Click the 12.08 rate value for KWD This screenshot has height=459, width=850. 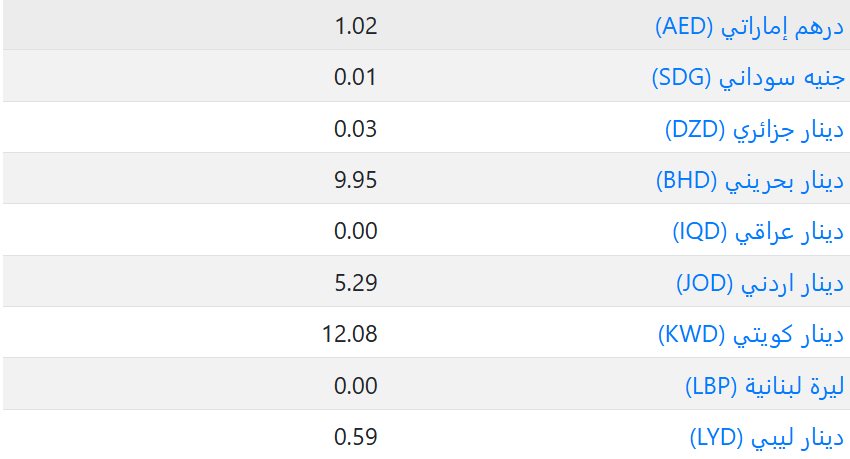(x=350, y=334)
